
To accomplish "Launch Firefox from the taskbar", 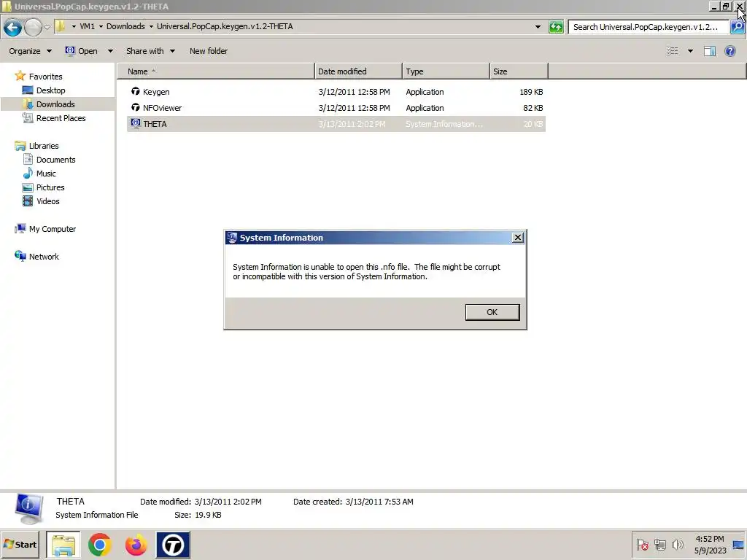I will click(136, 545).
